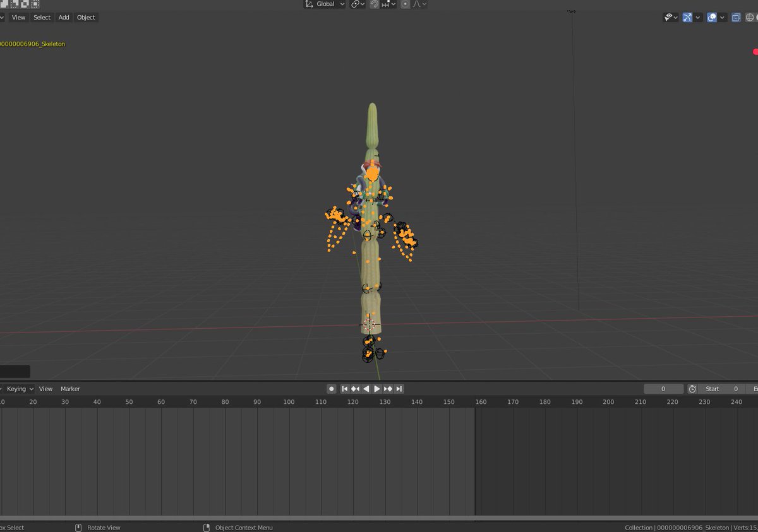Viewport: 758px width, 532px height.
Task: Jump to the end frame
Action: 399,389
